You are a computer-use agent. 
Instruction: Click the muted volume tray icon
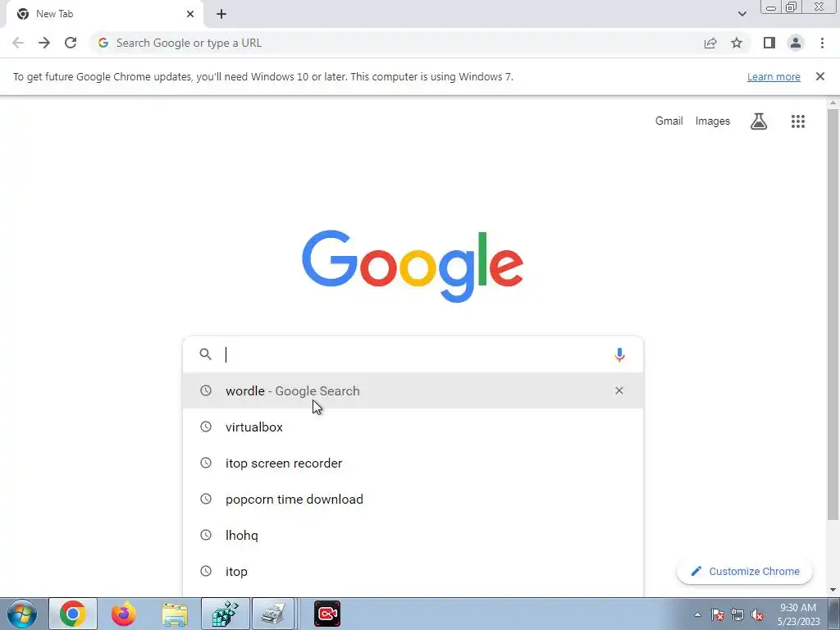(757, 614)
